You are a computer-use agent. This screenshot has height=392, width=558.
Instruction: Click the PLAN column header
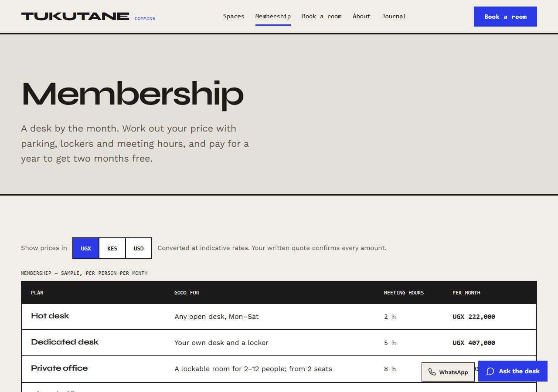coord(37,293)
